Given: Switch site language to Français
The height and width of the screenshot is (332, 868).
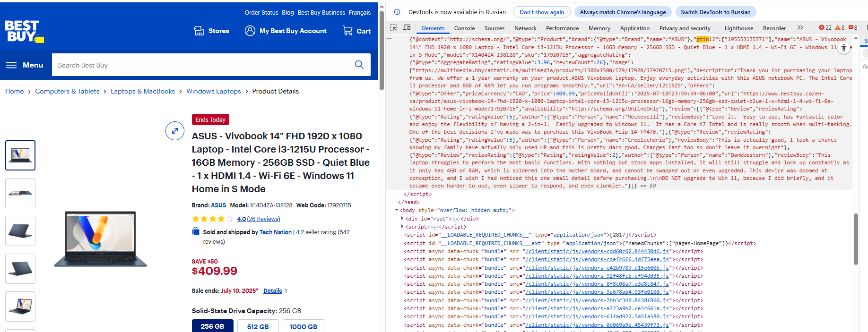Looking at the screenshot, I should 360,13.
